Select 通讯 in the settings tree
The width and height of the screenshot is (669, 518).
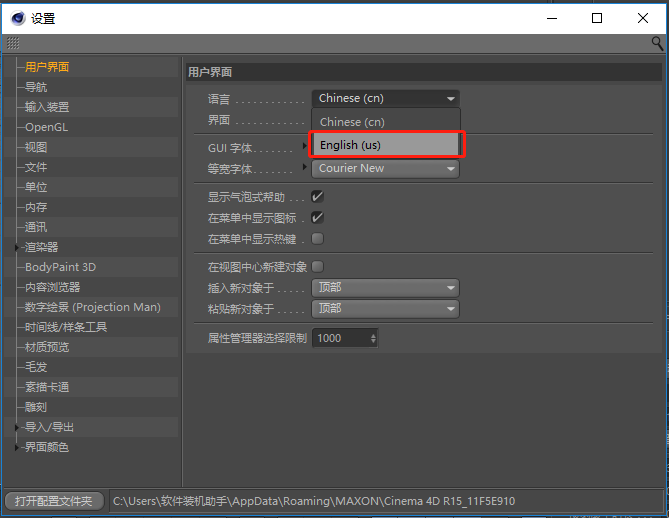36,227
